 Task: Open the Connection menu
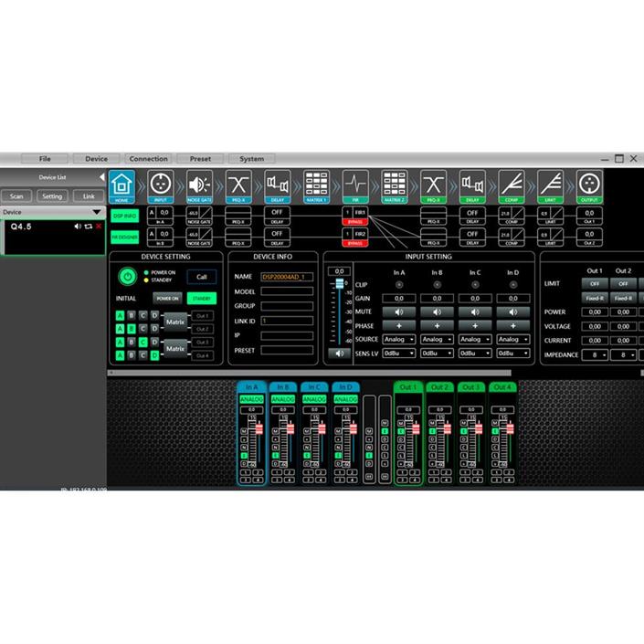pyautogui.click(x=148, y=159)
